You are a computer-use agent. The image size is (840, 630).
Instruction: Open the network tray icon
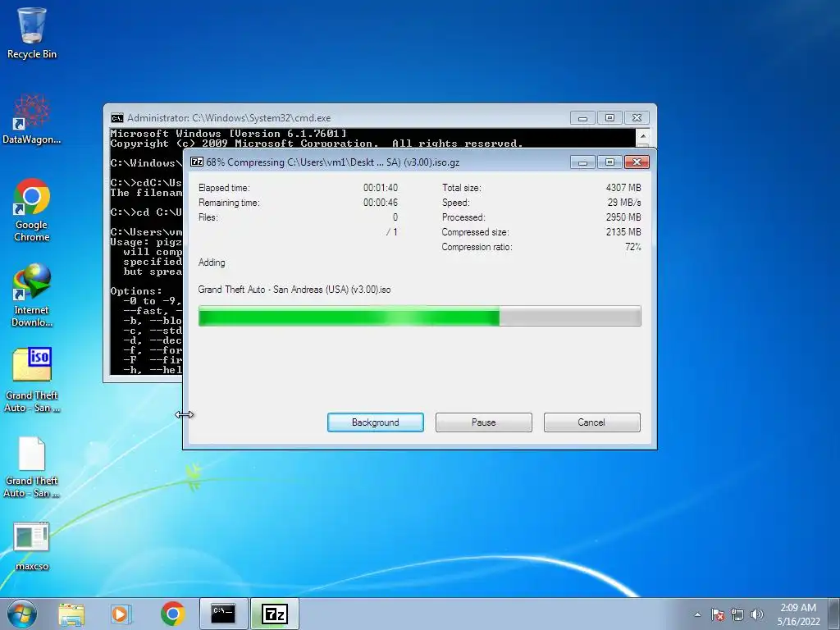(737, 614)
